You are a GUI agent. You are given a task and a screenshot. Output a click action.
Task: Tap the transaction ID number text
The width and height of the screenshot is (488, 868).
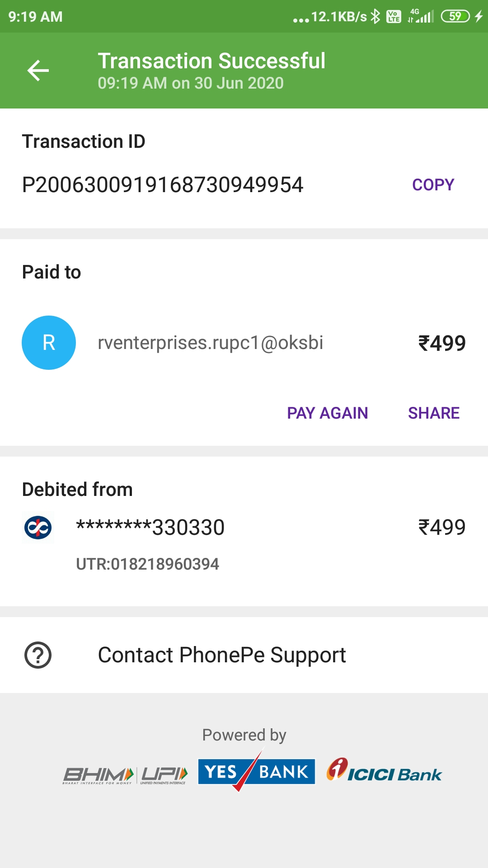163,184
